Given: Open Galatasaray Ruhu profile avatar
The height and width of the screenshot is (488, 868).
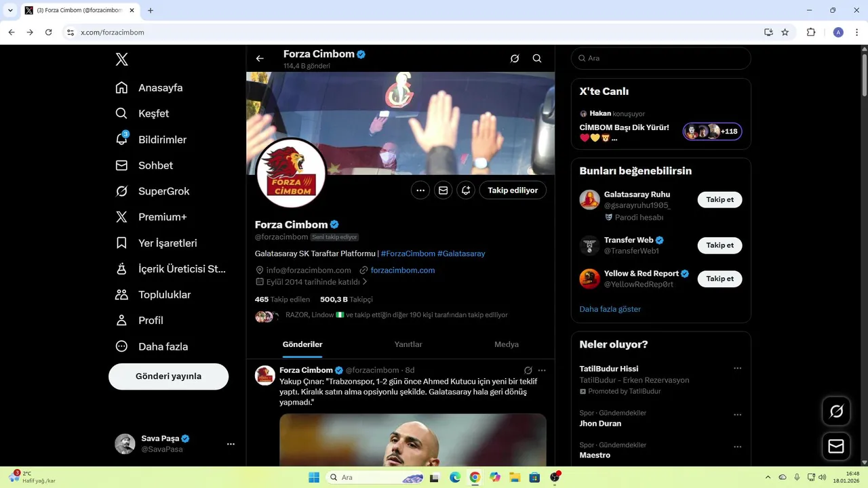Looking at the screenshot, I should coord(589,200).
